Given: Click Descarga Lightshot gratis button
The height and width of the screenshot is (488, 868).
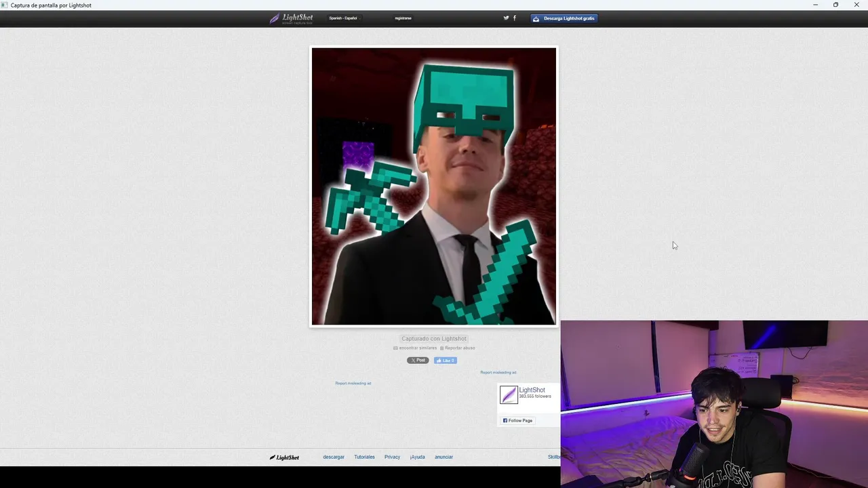Looking at the screenshot, I should [x=564, y=18].
